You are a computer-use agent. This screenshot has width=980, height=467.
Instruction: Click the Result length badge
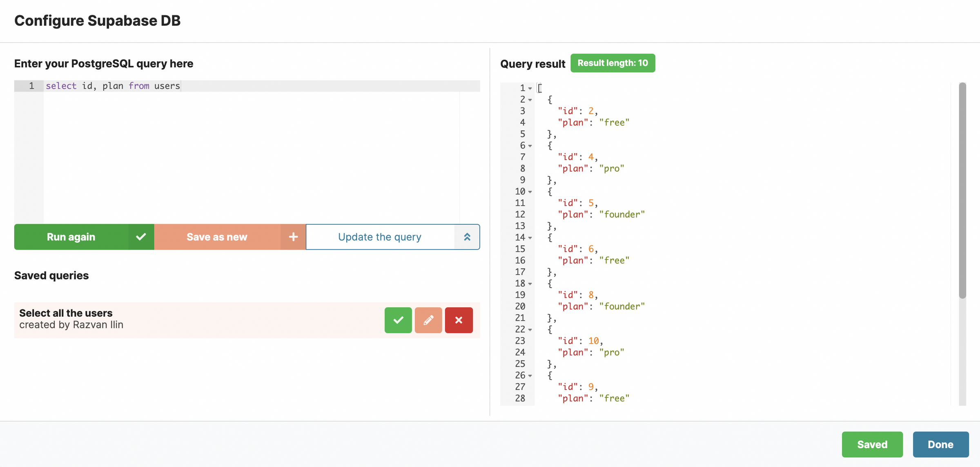pos(612,63)
